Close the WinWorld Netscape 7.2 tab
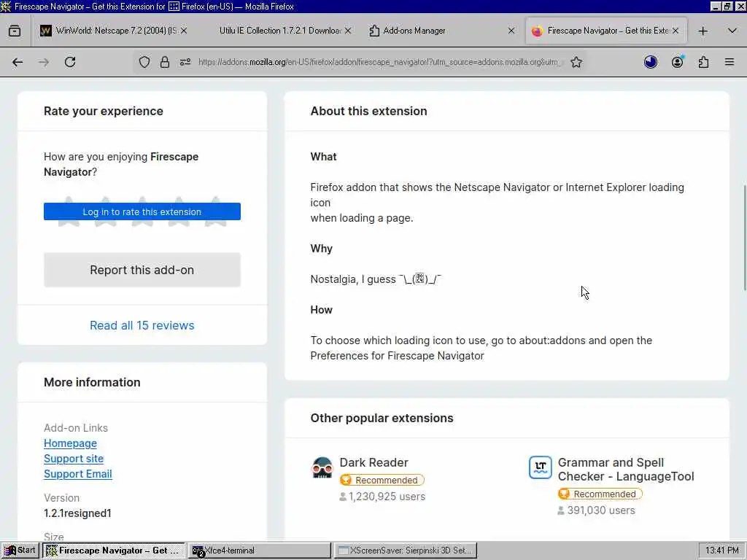The image size is (747, 560). click(x=184, y=31)
